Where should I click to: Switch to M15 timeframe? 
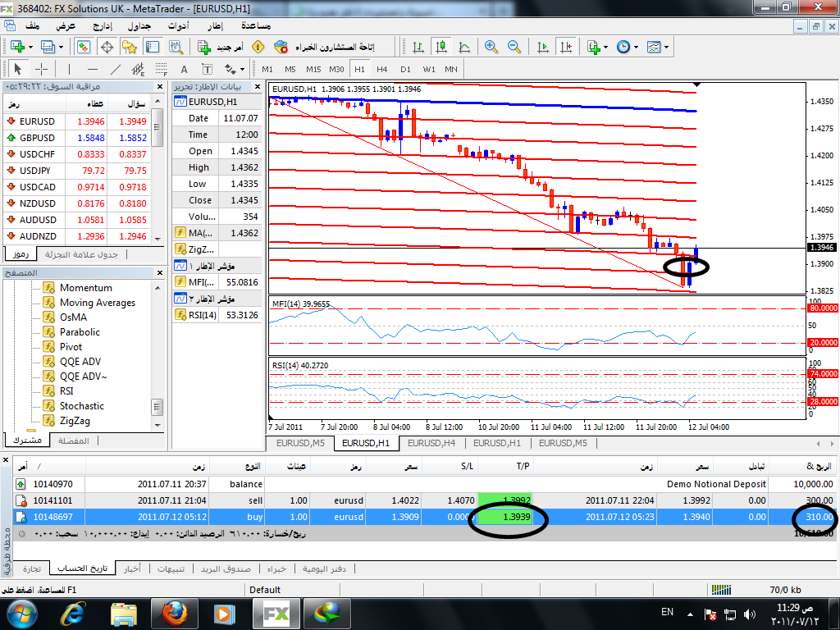click(x=313, y=69)
